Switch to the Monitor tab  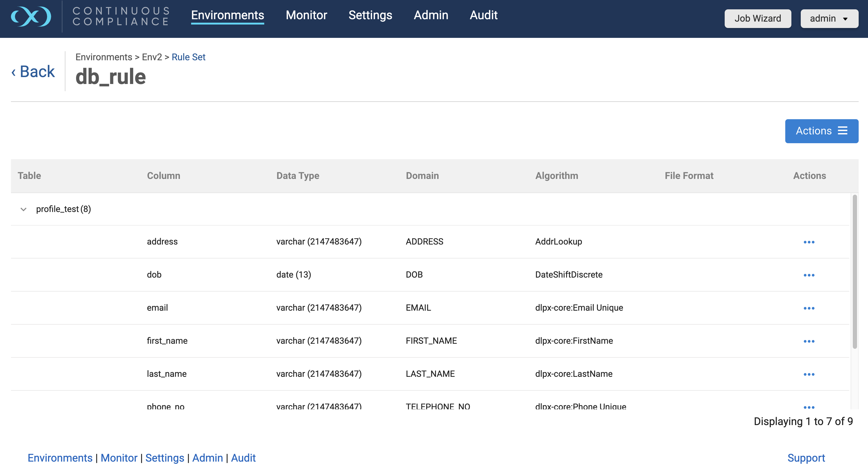point(306,15)
